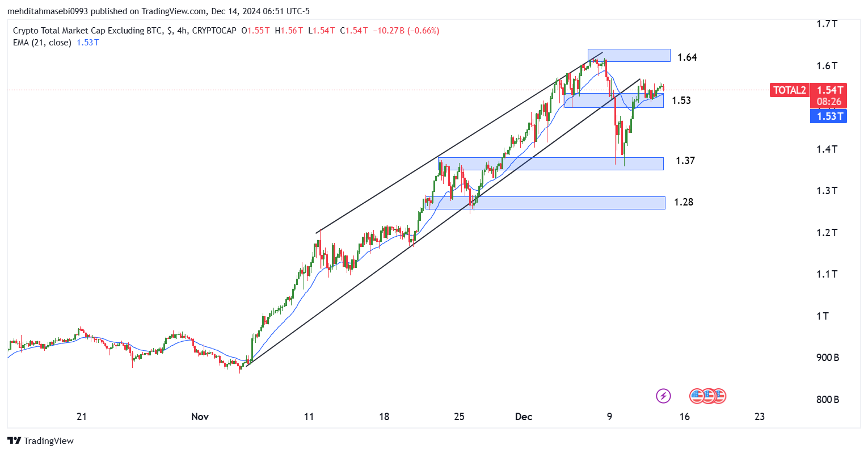Click the open value O1.55T

pos(255,31)
